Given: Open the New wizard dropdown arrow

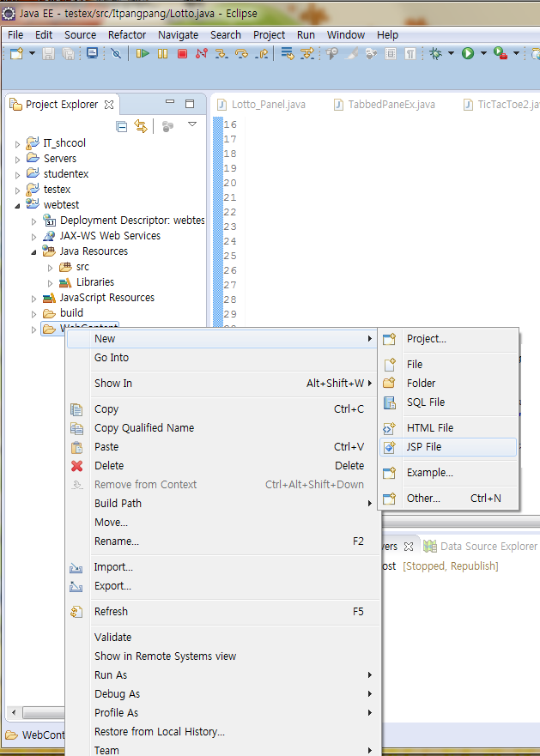Looking at the screenshot, I should [x=32, y=53].
